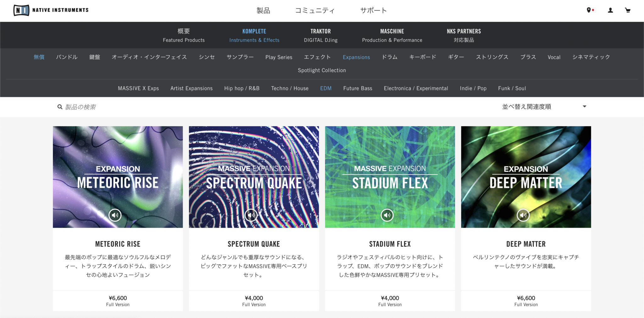The height and width of the screenshot is (318, 644).
Task: Select the Hip hop / R&B filter
Action: [x=242, y=88]
